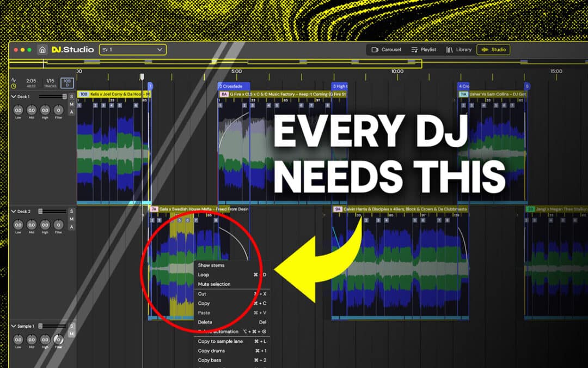Choose Cut from context menu
This screenshot has height=368, width=588.
click(x=232, y=294)
